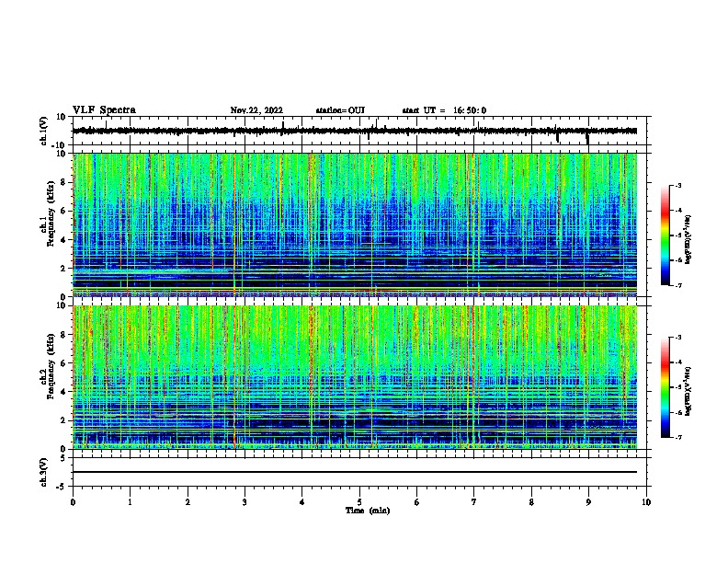Screen dimensions: 728x563
Task: Click the ch.2 "Frequency (kHz)" axis label
Action: 51,366
